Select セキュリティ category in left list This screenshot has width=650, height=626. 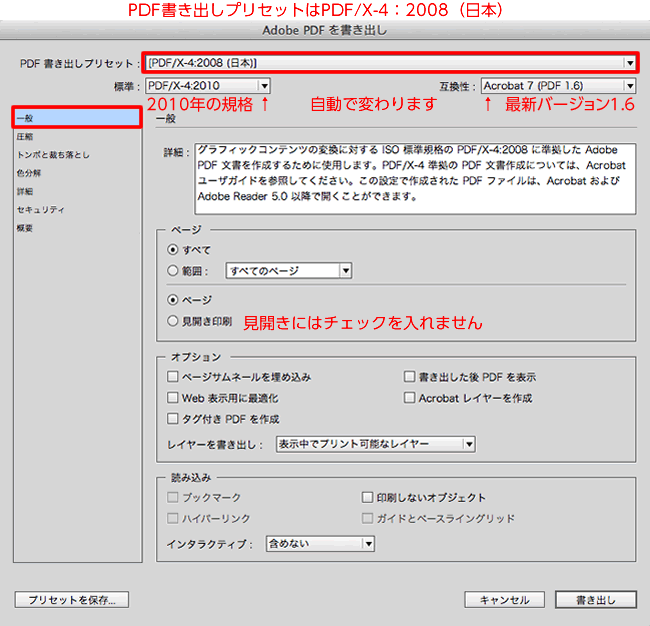tap(77, 210)
